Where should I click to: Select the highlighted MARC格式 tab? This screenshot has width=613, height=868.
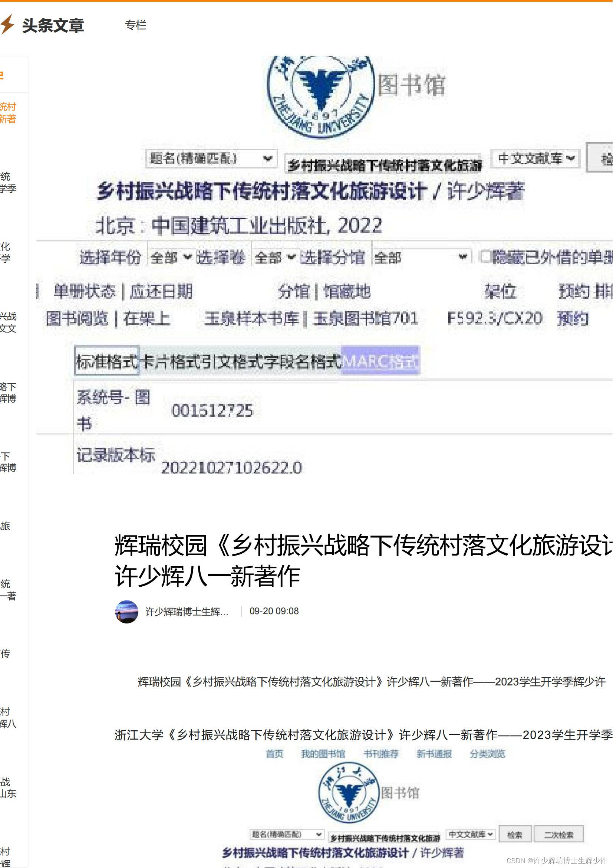pyautogui.click(x=381, y=361)
